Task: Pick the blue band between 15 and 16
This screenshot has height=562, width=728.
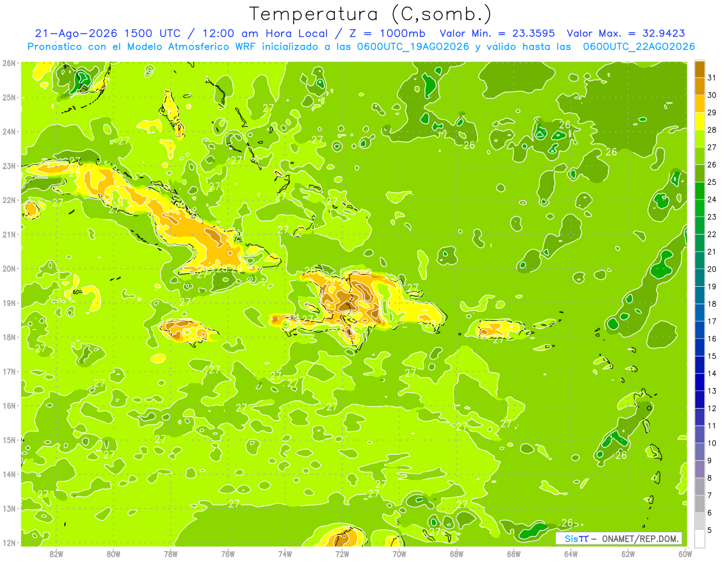Action: 699,347
